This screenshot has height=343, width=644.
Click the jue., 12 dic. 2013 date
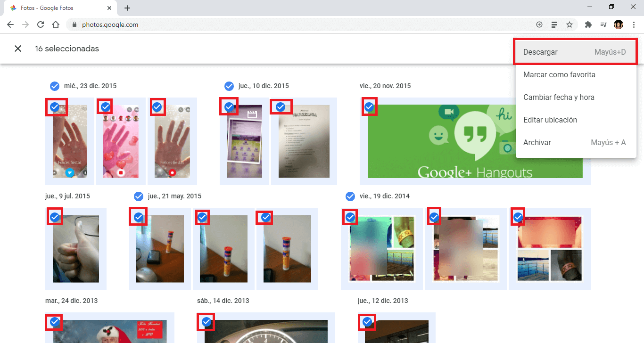pyautogui.click(x=383, y=301)
